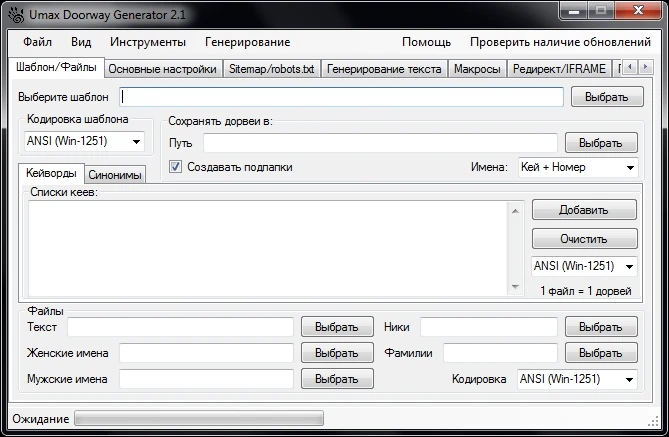Focus the Ники input field
This screenshot has height=437, width=669.
click(x=489, y=327)
